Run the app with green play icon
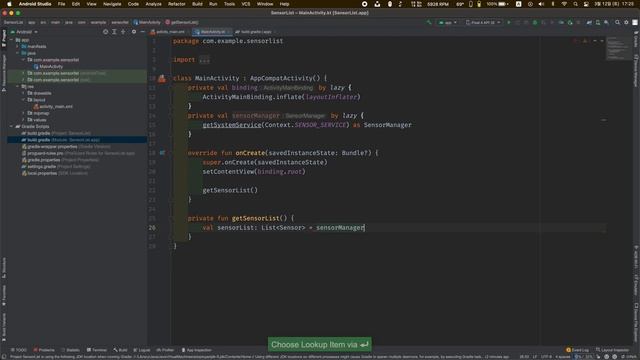 pos(509,22)
